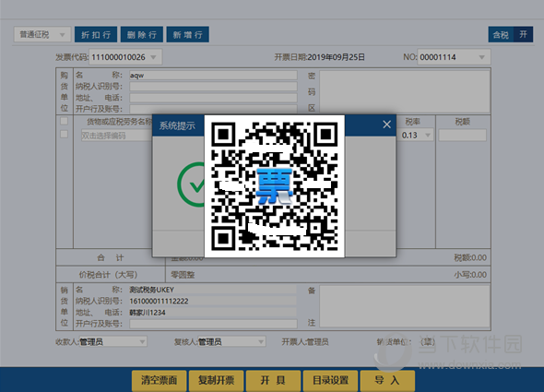This screenshot has height=392, width=544.
Task: Tick the item row checkbox beside 双击选择编码
Action: (65, 134)
